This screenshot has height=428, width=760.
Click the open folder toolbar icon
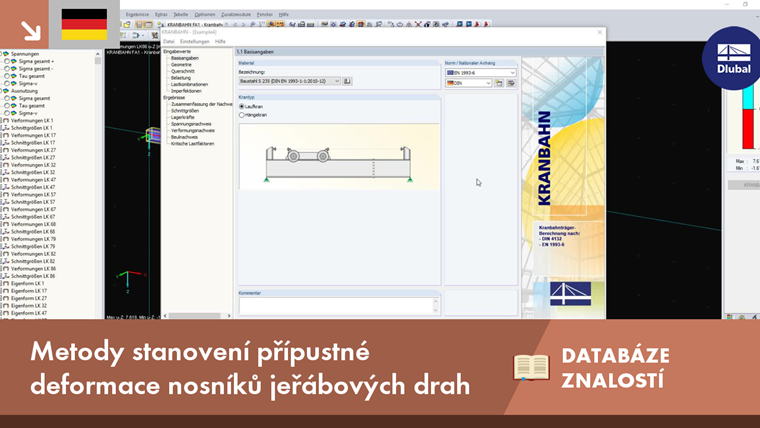[127, 24]
